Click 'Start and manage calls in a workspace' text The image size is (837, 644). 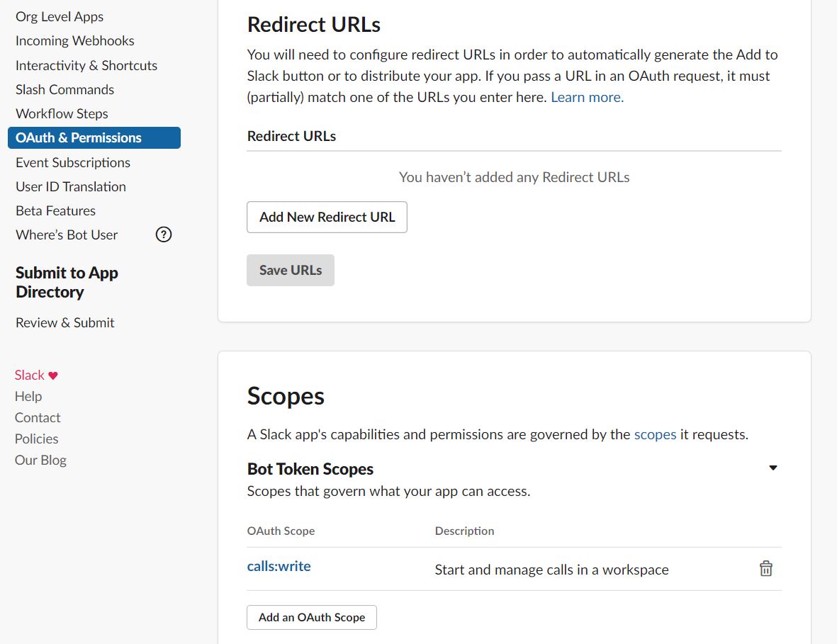(x=551, y=570)
